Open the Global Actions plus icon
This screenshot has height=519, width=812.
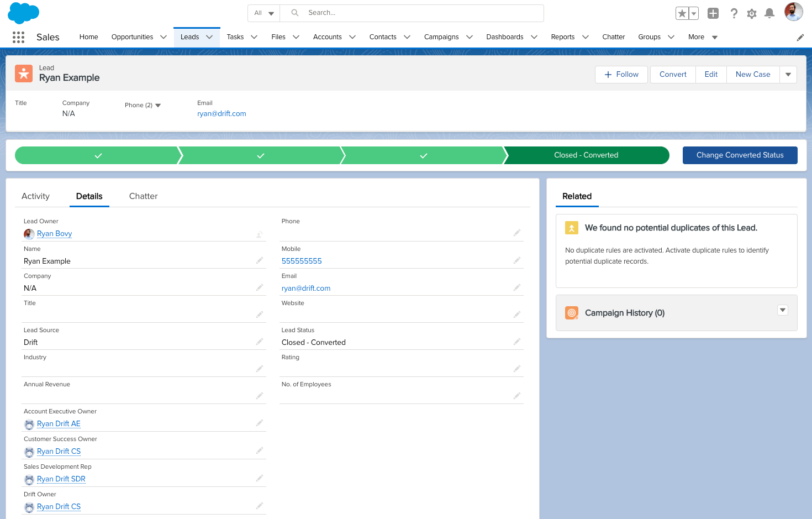click(713, 13)
